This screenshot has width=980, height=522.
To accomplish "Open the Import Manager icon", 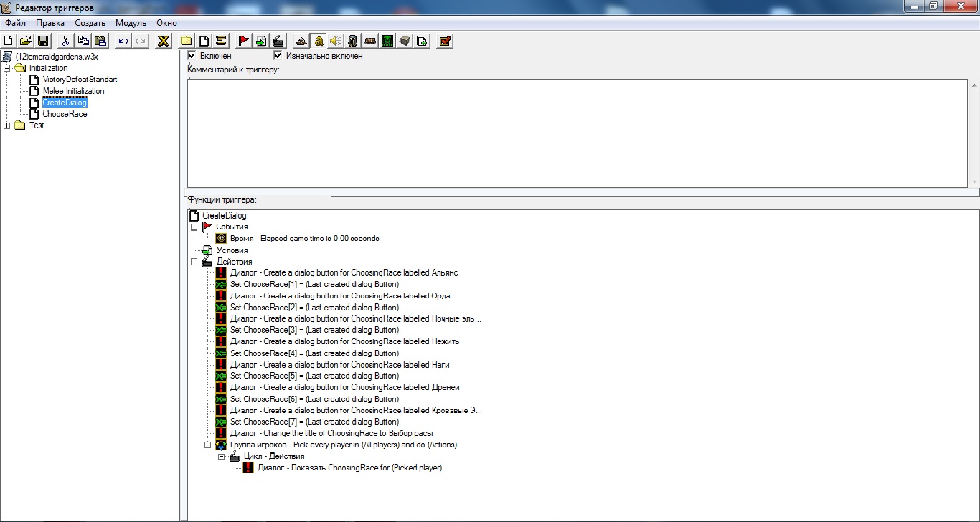I will pos(422,41).
